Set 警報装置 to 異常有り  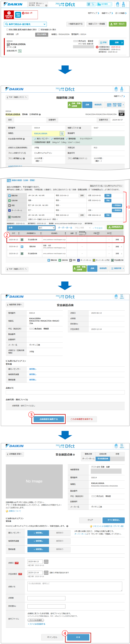[60, 549]
